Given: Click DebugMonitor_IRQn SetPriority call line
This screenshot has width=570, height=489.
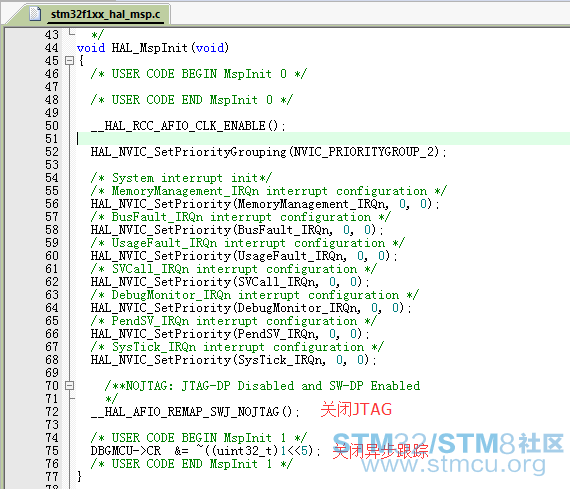Looking at the screenshot, I should pos(251,308).
